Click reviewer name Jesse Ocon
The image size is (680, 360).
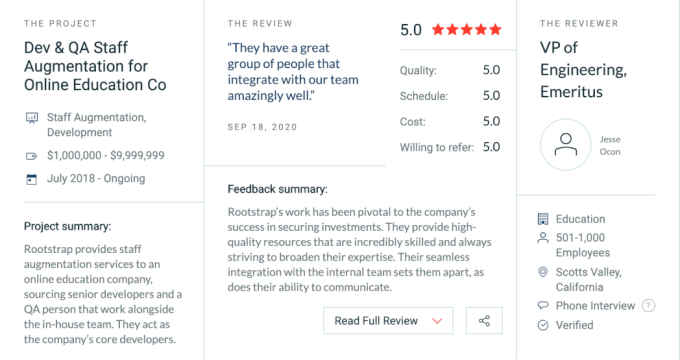610,145
